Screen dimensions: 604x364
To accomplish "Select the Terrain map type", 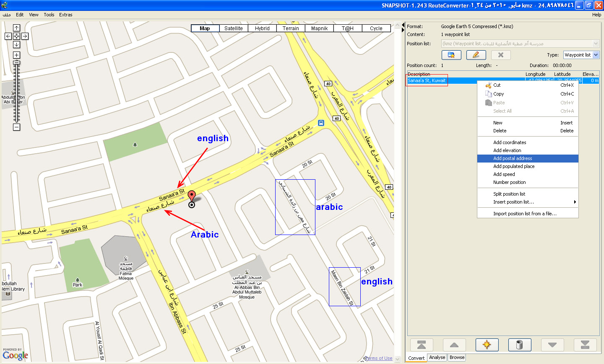I will pos(291,28).
